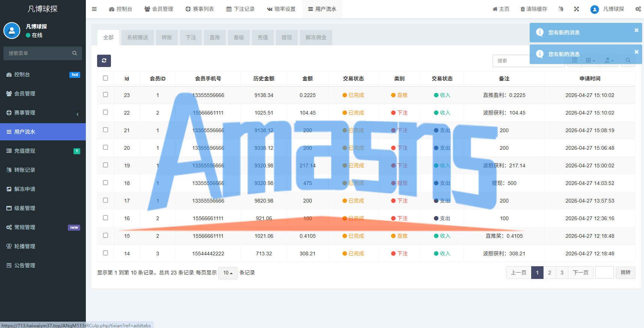Viewport: 644px width, 328px height.
Task: Open 轮播管理 in the left sidebar
Action: click(43, 246)
